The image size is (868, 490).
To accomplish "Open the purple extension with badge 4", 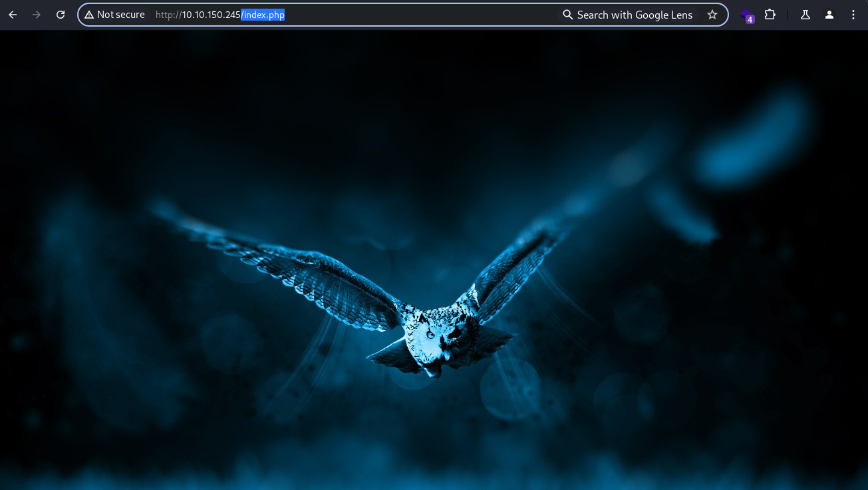I will point(748,15).
